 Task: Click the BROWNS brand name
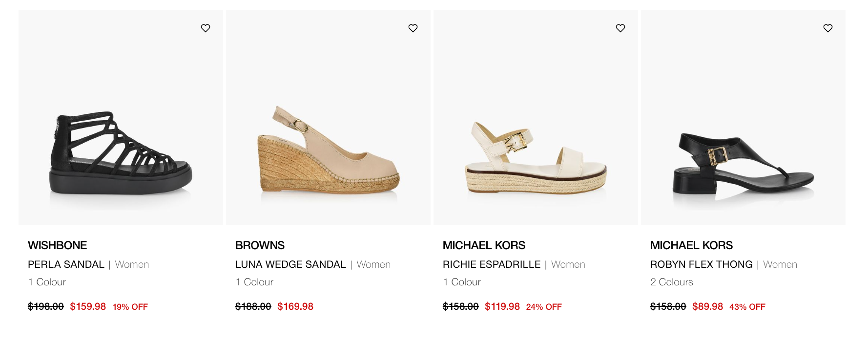(260, 245)
